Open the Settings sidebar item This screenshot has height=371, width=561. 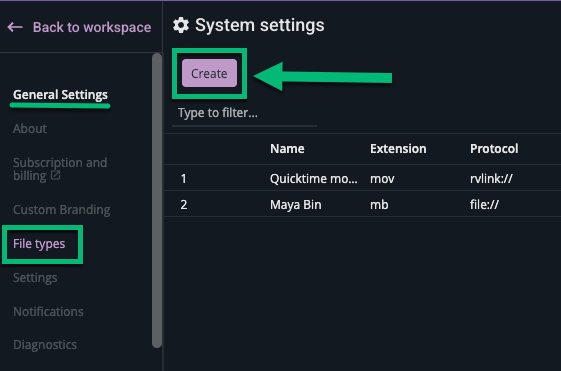point(35,278)
